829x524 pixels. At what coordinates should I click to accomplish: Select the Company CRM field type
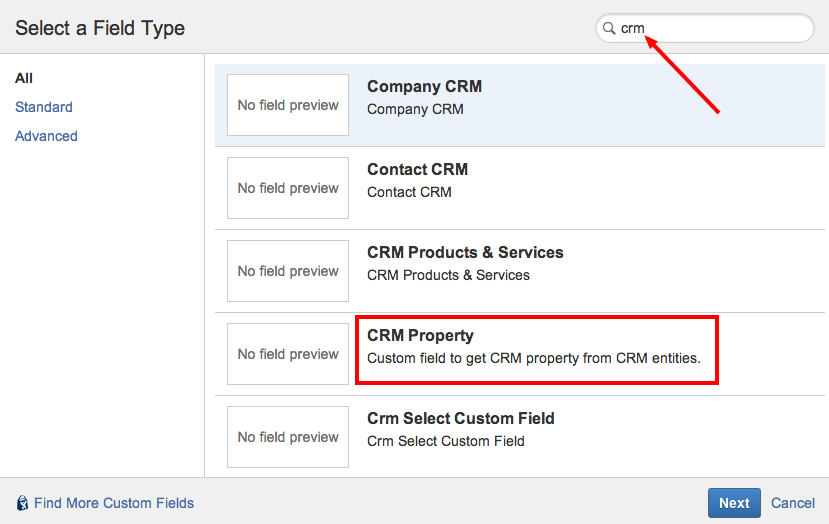click(x=424, y=87)
